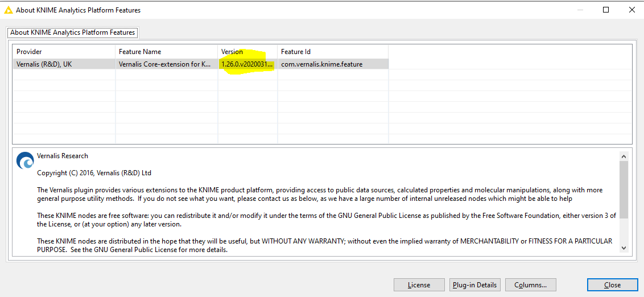Click the KNIME triangle icon in title bar
644x297 pixels.
pos(8,10)
